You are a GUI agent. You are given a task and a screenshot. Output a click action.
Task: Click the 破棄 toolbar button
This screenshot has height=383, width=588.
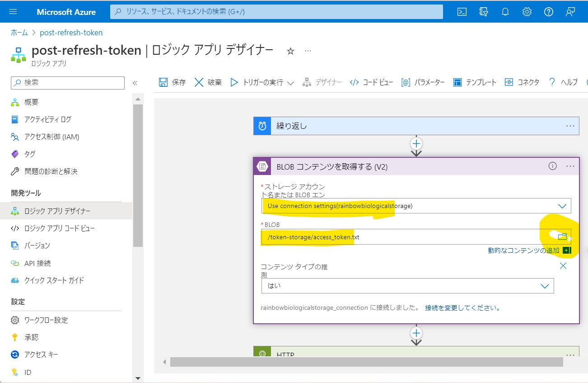(x=208, y=82)
